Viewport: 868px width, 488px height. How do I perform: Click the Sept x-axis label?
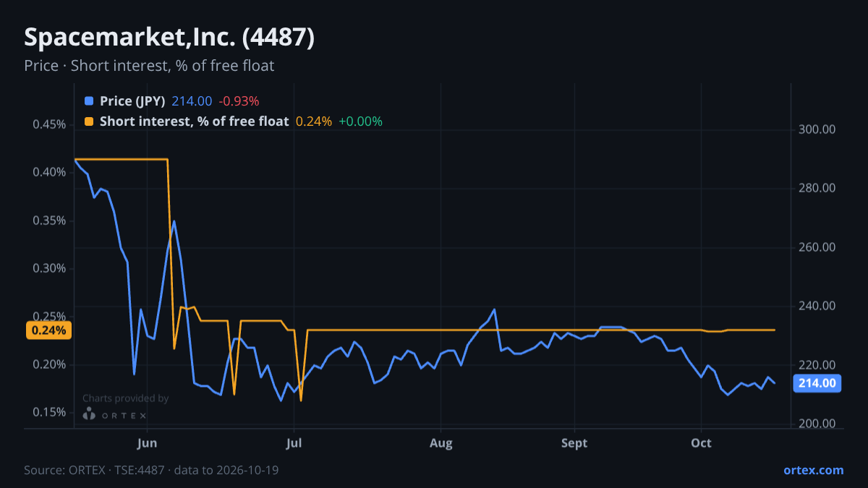pyautogui.click(x=574, y=442)
